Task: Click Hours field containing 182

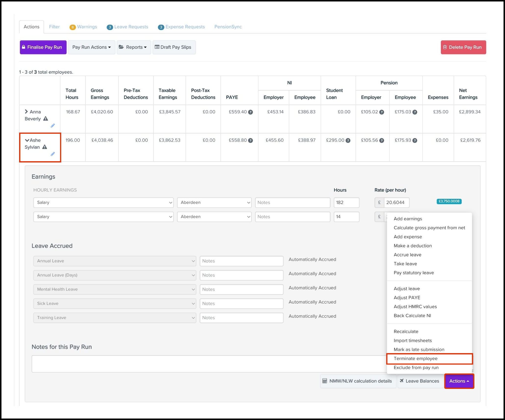Action: [346, 203]
